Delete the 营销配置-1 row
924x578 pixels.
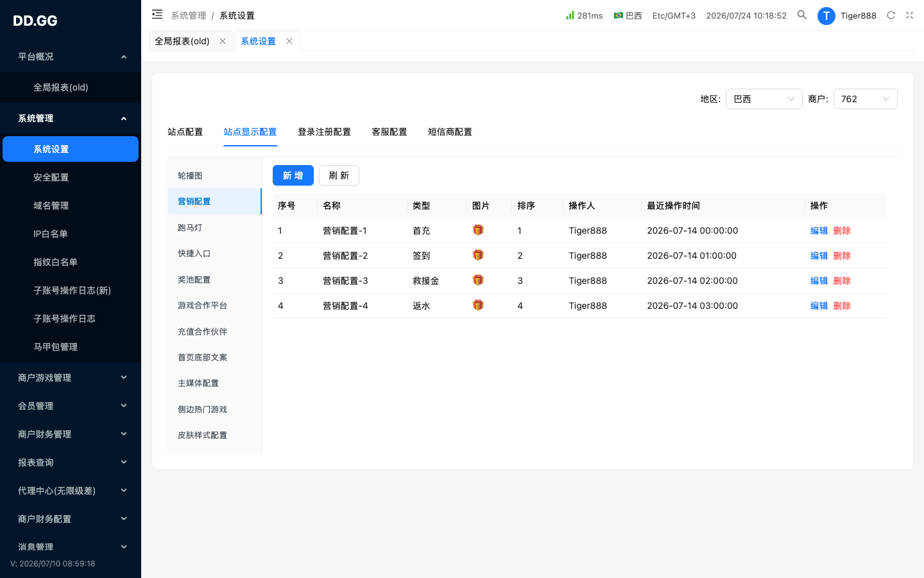pyautogui.click(x=842, y=231)
